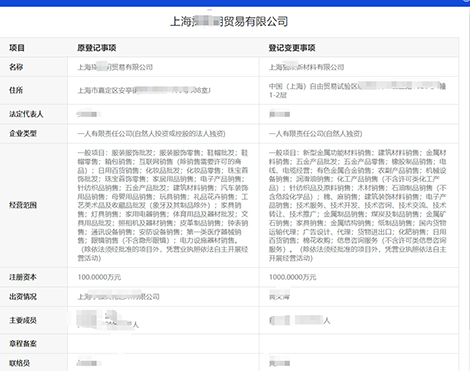Screen dimensions: 470x371
Task: Click the 名称 row label
Action: pos(16,67)
